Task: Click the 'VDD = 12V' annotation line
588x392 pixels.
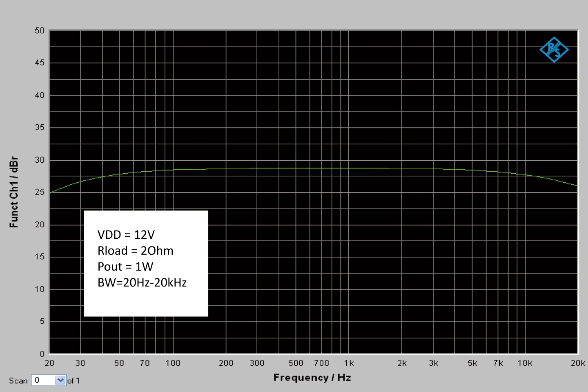Action: click(126, 235)
